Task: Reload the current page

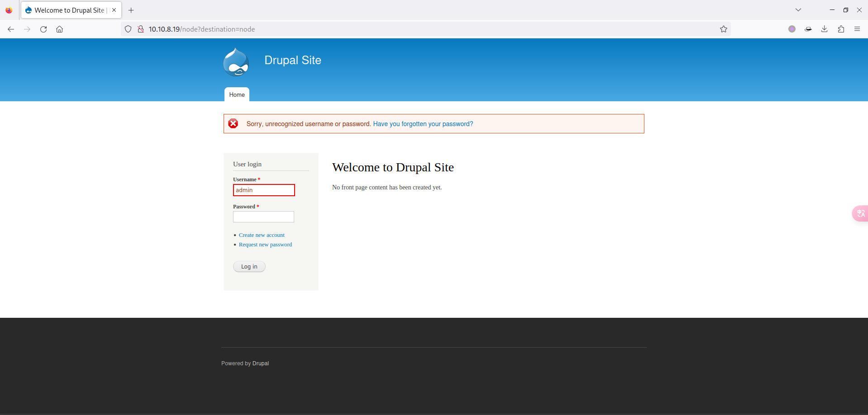Action: pyautogui.click(x=43, y=29)
